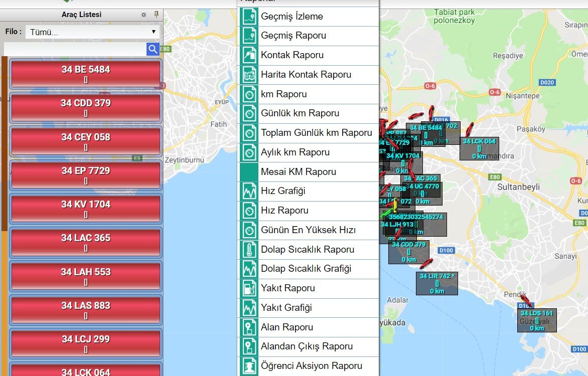Choose Toplam Günlük km Raporu entry
The height and width of the screenshot is (376, 588).
tap(308, 133)
